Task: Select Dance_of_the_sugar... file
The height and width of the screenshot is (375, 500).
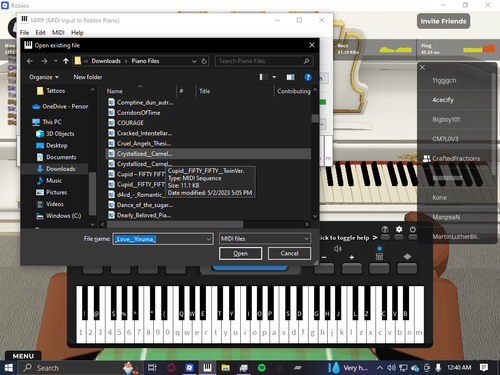Action: click(140, 205)
